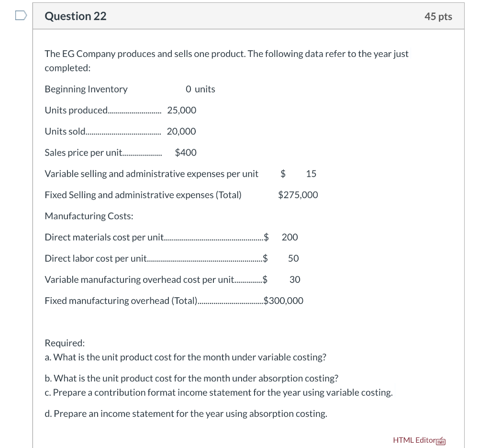
Task: Select the Question 22 heading
Action: 75,16
